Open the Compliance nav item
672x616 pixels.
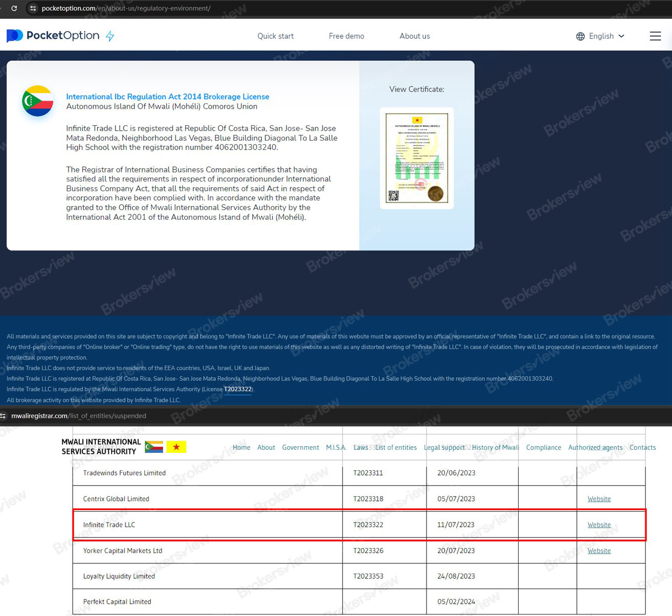[544, 447]
